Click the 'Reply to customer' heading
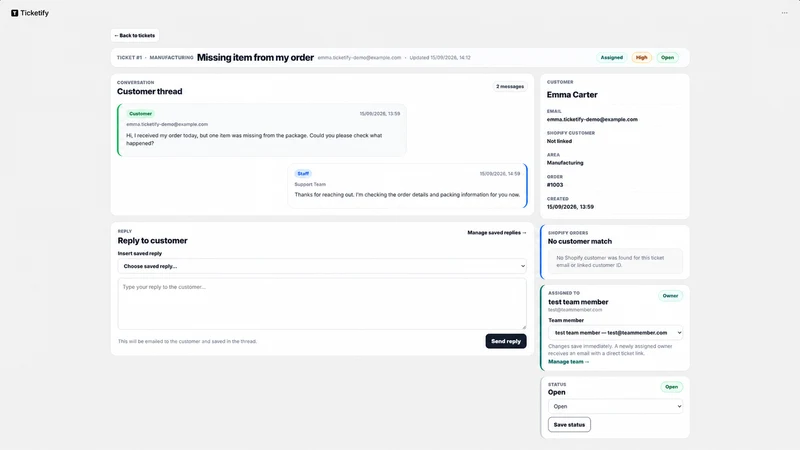The image size is (800, 450). [153, 240]
